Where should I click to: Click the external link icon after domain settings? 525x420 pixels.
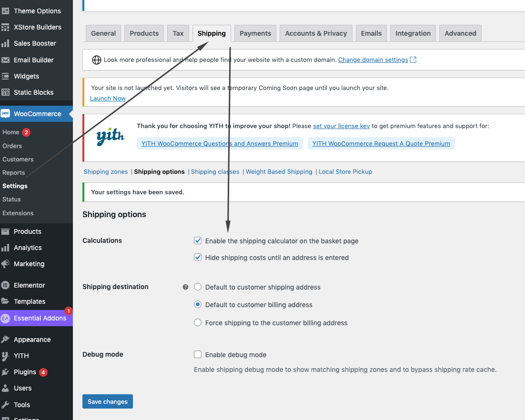click(x=413, y=60)
